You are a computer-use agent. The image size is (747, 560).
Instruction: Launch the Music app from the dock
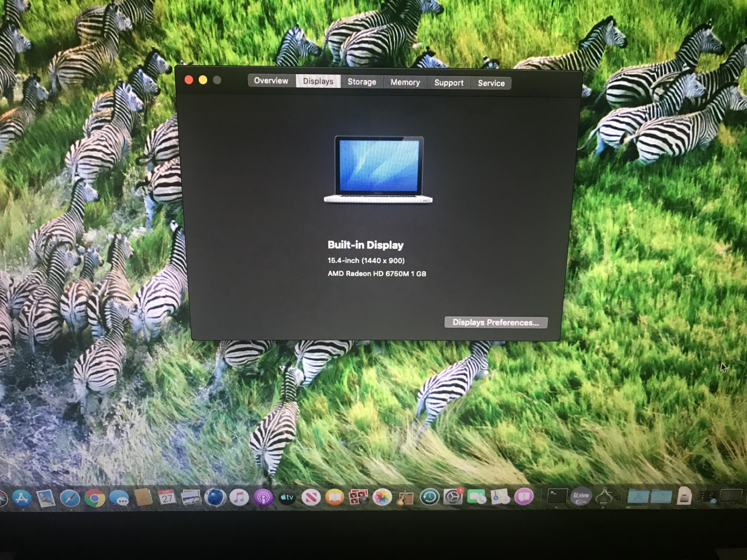click(x=239, y=497)
